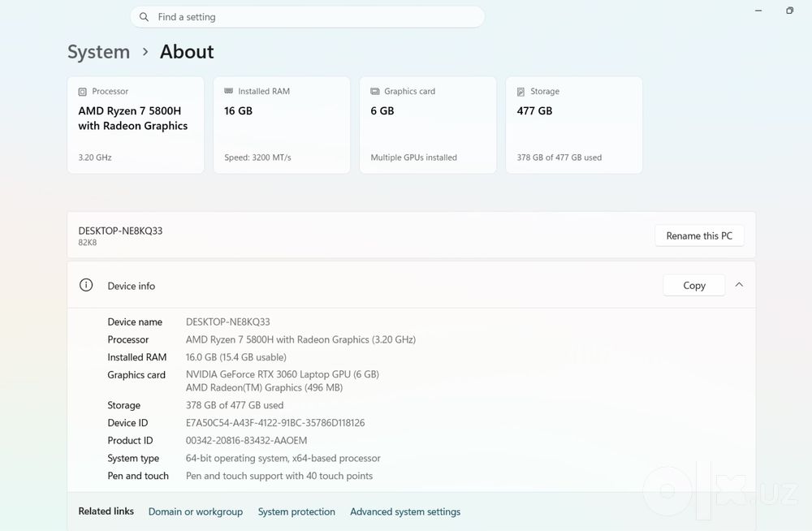812x531 pixels.
Task: Click "Pen and touch support with 40 touch points"
Action: [279, 476]
